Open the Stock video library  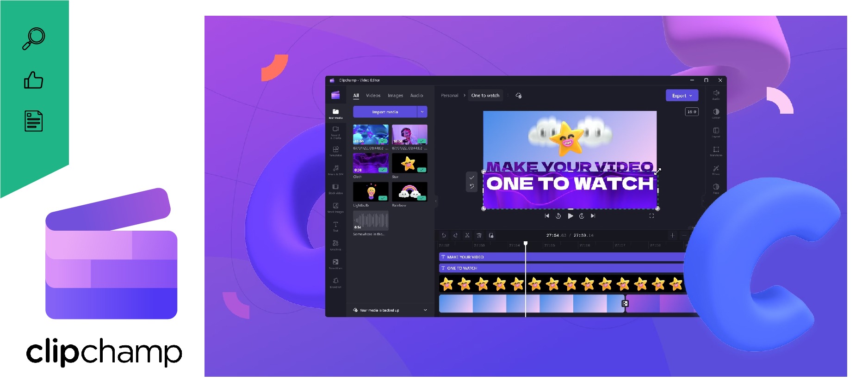pos(335,189)
